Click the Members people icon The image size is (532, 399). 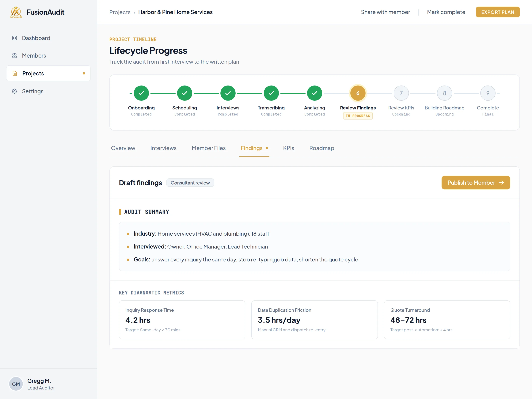(x=14, y=55)
